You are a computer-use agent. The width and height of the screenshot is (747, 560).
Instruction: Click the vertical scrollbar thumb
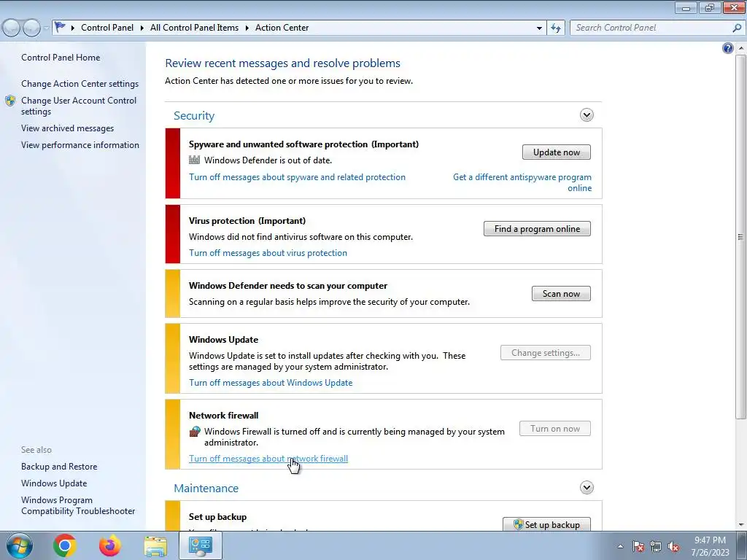[x=740, y=236]
